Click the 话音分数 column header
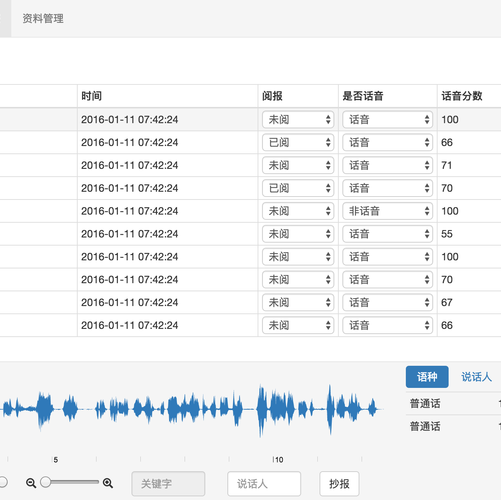This screenshot has height=500, width=501. pyautogui.click(x=462, y=96)
